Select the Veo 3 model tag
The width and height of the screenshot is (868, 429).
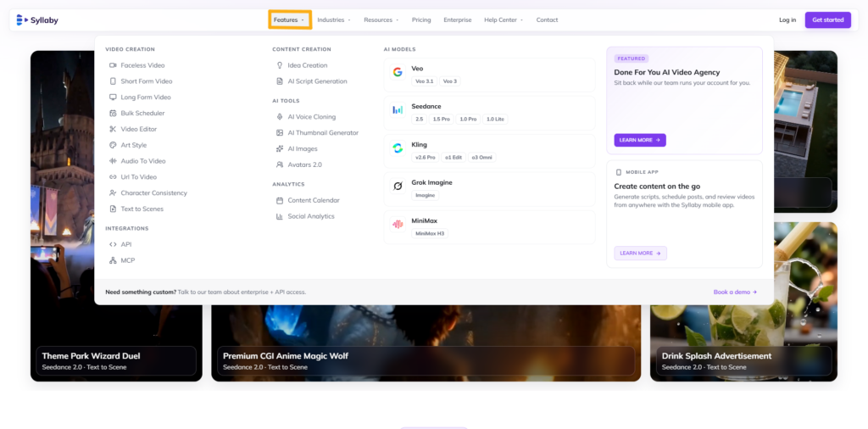pos(449,81)
